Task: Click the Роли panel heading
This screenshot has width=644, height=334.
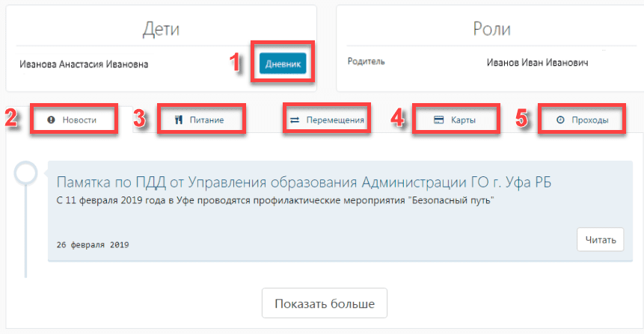Action: pyautogui.click(x=491, y=30)
